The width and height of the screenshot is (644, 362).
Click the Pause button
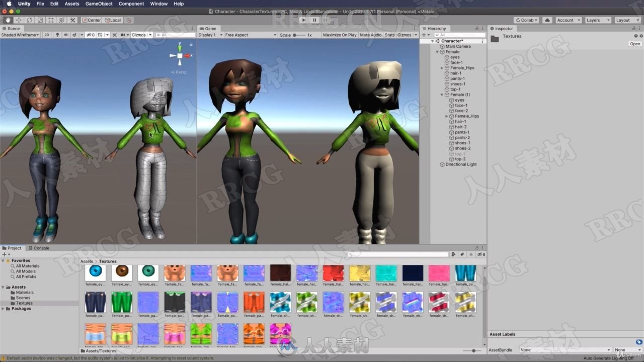(314, 20)
